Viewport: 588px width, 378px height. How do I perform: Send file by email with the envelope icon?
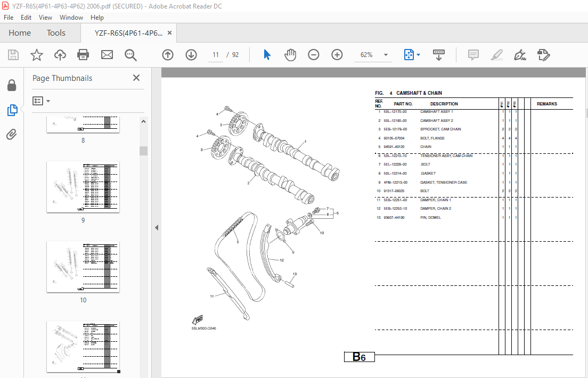(x=107, y=55)
